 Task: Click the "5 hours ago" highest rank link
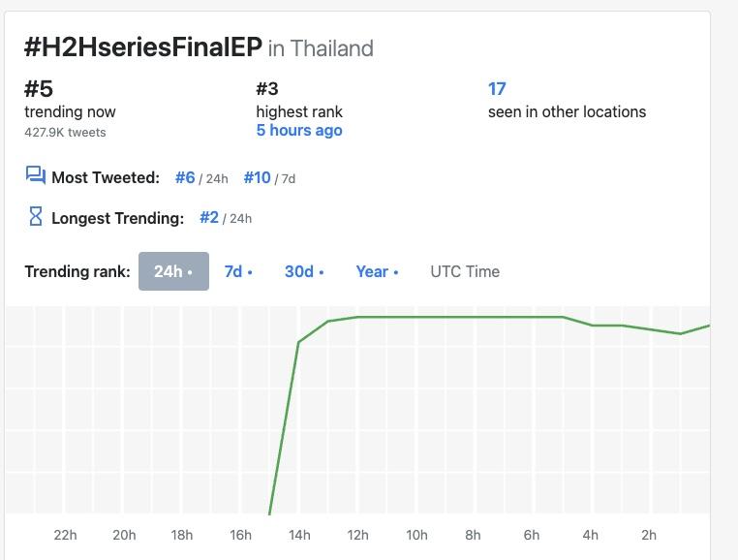tap(299, 130)
